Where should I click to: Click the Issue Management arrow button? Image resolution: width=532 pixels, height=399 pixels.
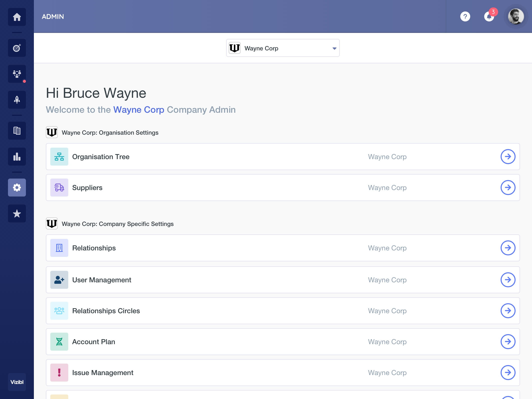coord(508,373)
